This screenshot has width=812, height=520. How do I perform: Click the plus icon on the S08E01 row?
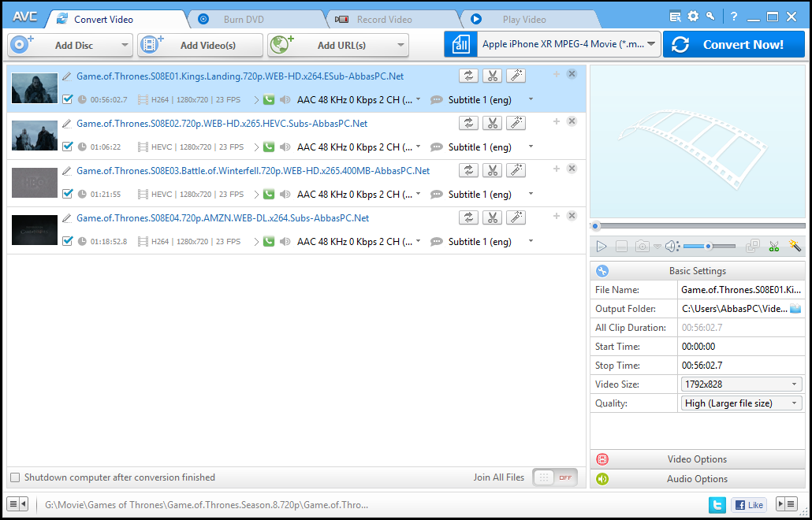(x=557, y=74)
